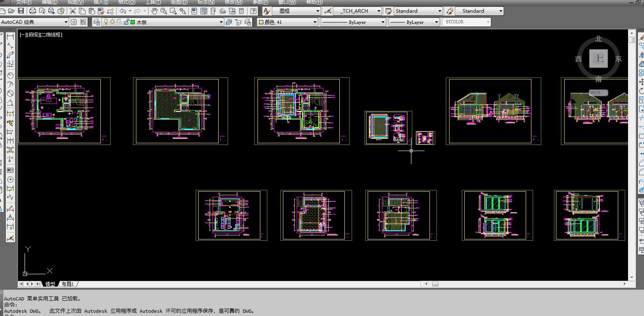Screen dimensions: 644x316
Task: Click the Match Properties brush icon
Action: pos(101,11)
